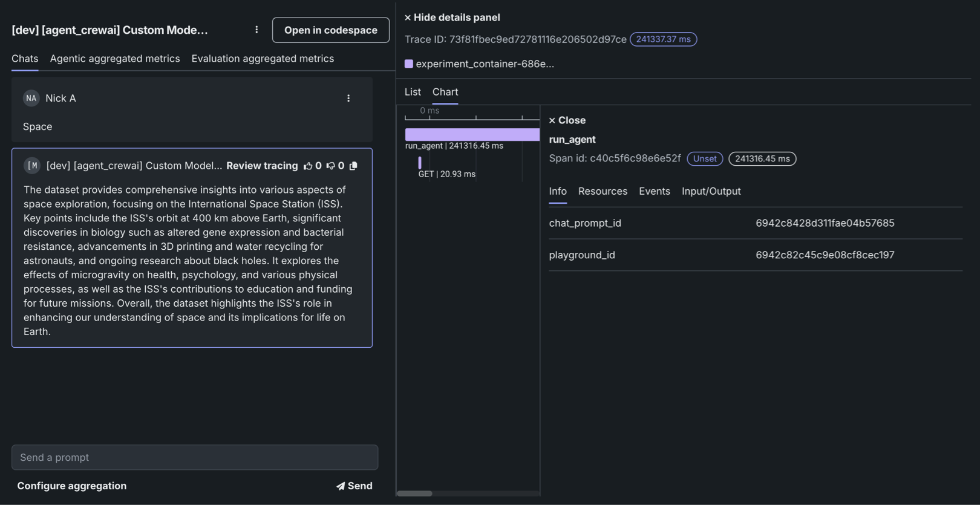Close the run_agent span details
The width and height of the screenshot is (980, 505).
click(x=567, y=120)
